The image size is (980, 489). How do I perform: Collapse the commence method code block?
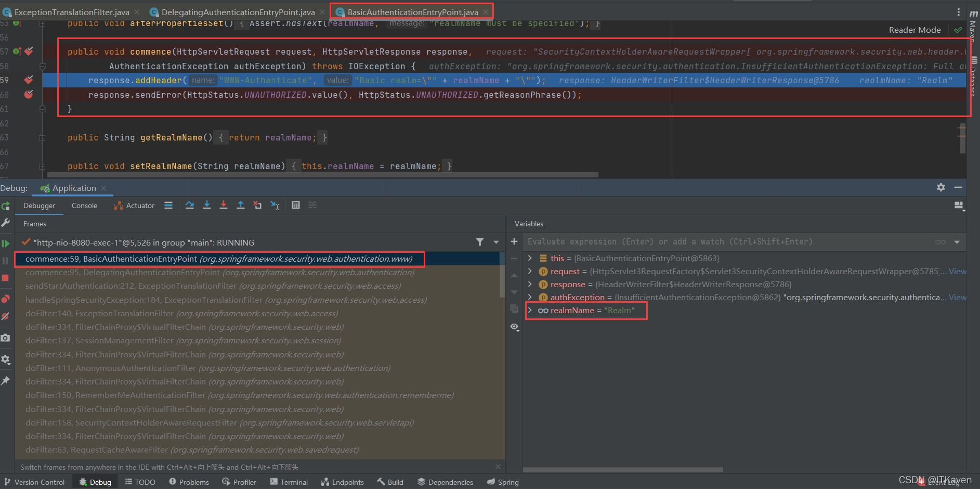click(x=42, y=67)
